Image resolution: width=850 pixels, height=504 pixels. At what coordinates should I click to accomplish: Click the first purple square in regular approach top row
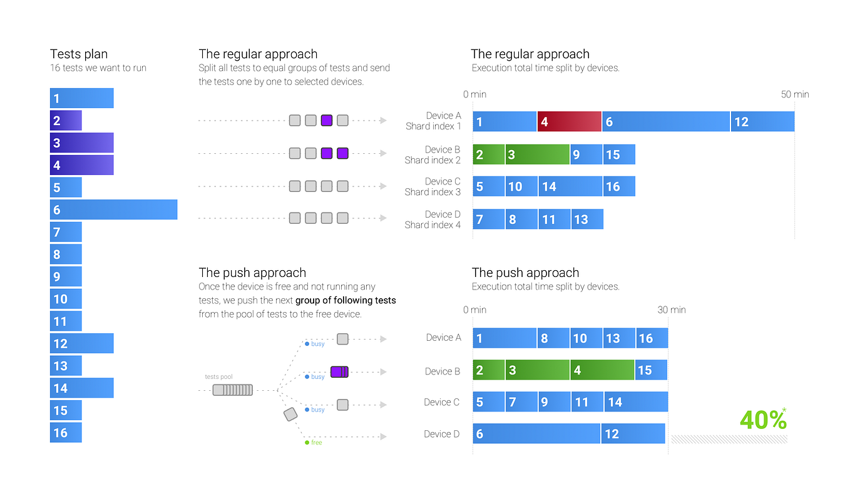(327, 121)
